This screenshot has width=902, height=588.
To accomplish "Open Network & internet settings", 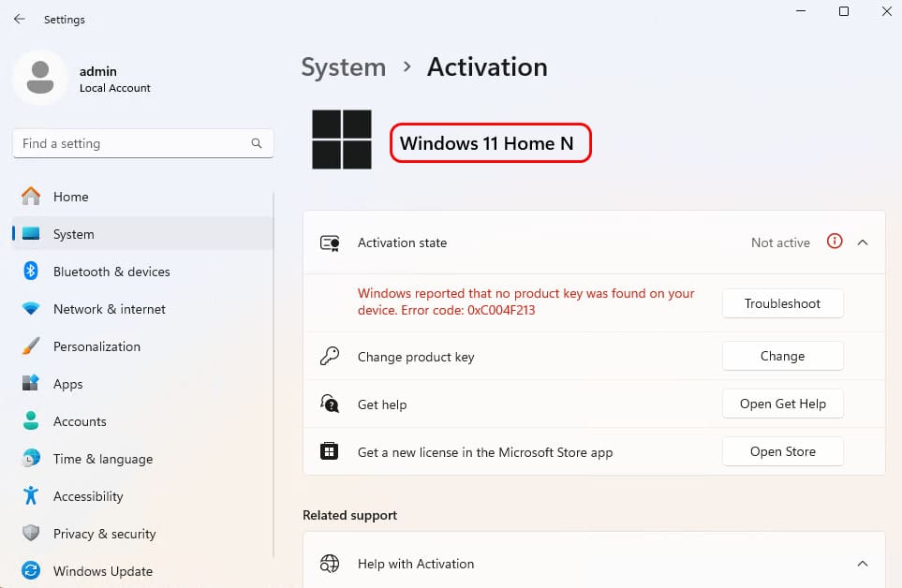I will tap(142, 309).
